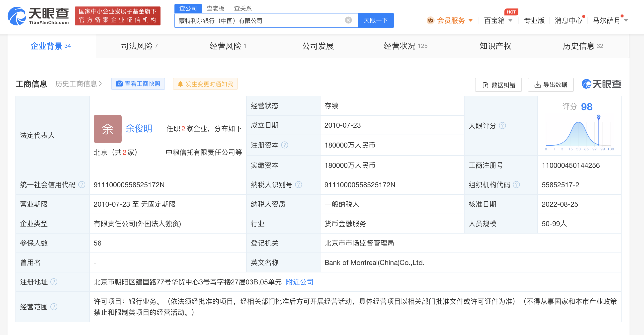Click the camera icon to view 工商快照
The image size is (644, 335).
[x=119, y=84]
